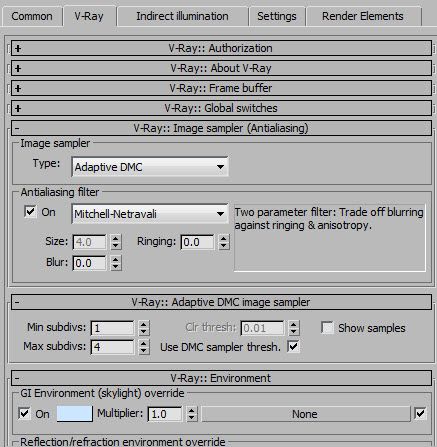Click the Ringing value field
Viewport: 437px width, 447px height.
[x=197, y=242]
